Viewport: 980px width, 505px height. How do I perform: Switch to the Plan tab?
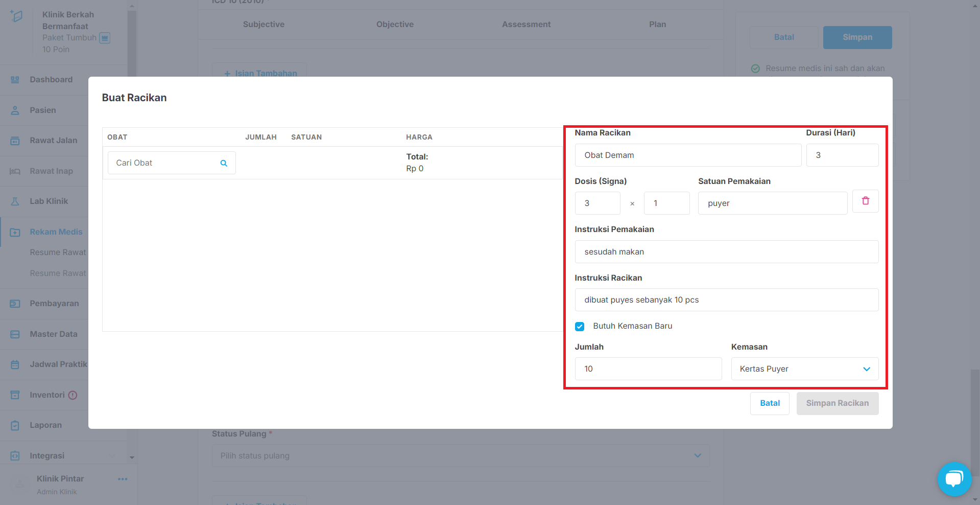point(658,25)
